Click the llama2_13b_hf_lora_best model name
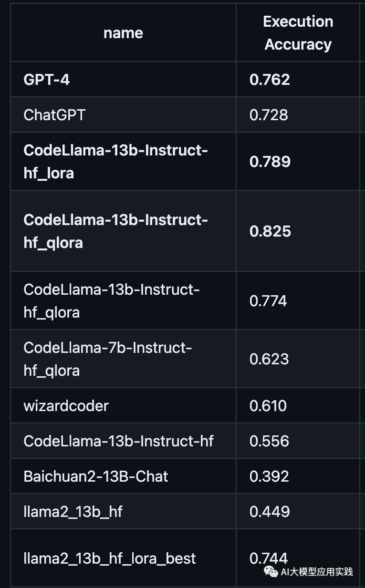Screen dimensions: 365x588 coord(110,558)
